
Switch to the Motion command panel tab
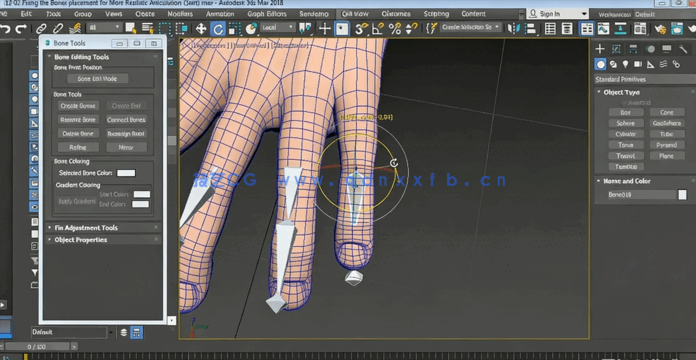click(650, 49)
